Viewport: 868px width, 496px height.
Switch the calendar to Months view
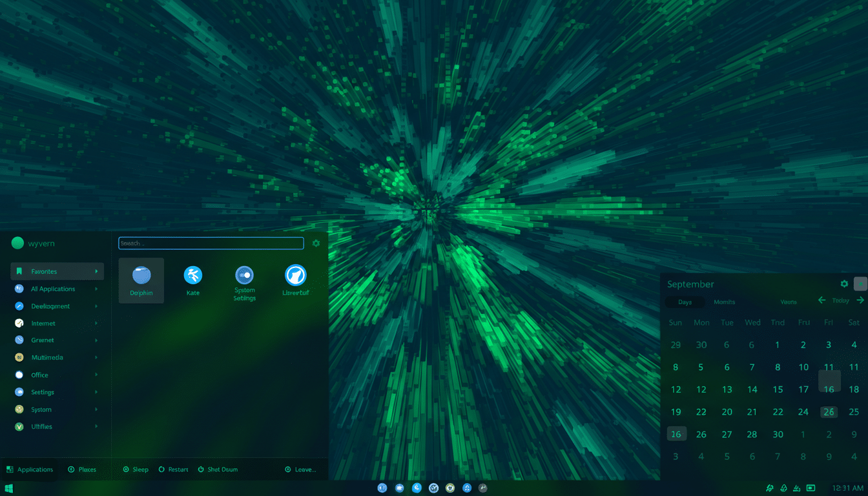(x=724, y=302)
